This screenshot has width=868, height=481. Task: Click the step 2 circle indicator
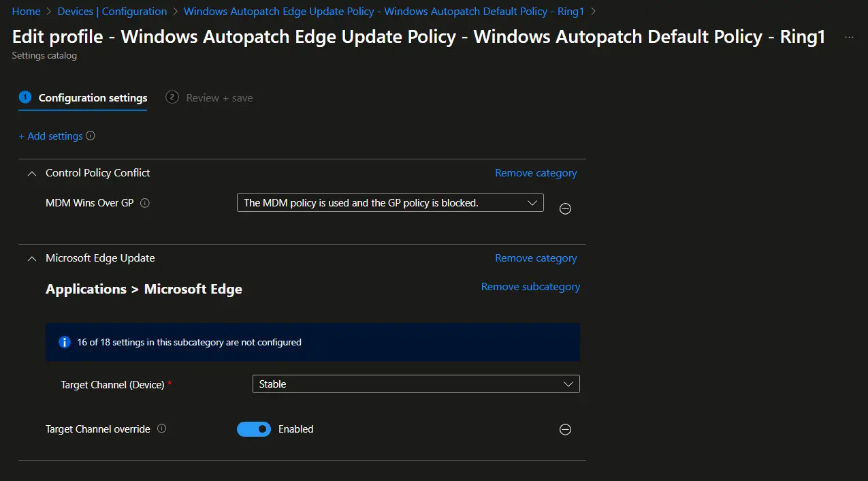pos(172,97)
